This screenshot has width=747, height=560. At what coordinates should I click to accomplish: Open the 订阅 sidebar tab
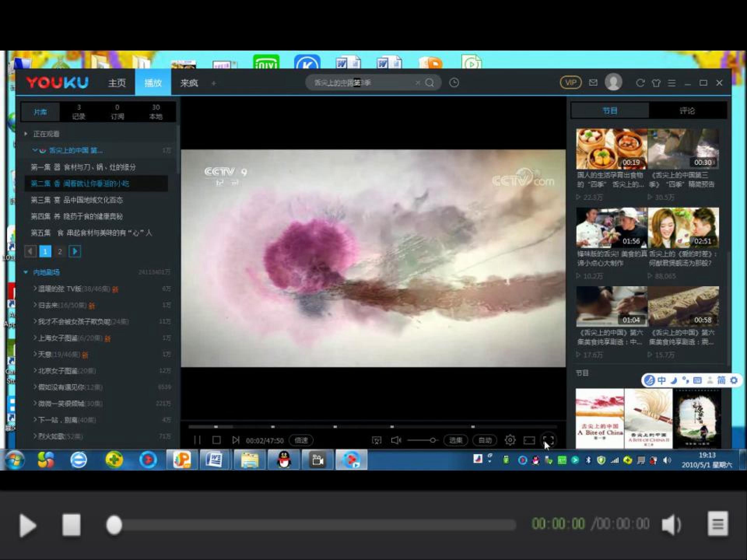tap(117, 112)
